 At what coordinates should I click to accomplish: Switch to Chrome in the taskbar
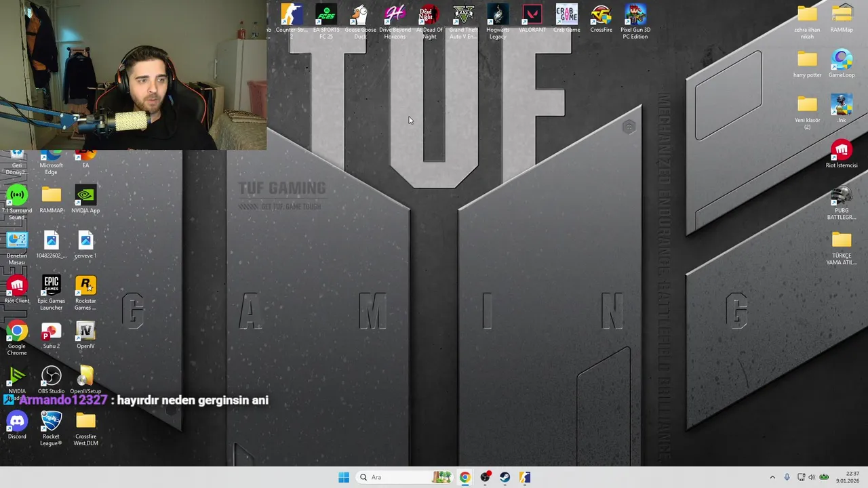pyautogui.click(x=465, y=477)
